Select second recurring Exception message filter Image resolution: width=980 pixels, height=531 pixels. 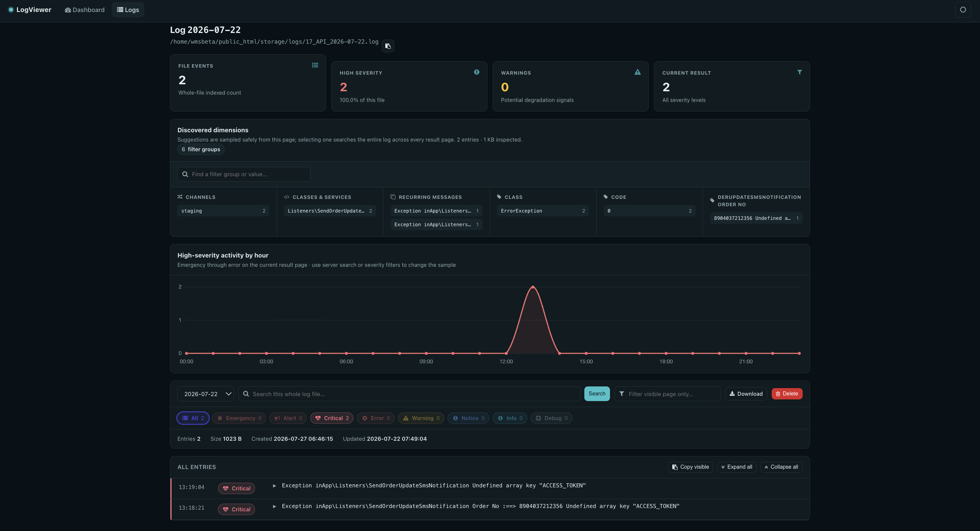[x=436, y=225]
